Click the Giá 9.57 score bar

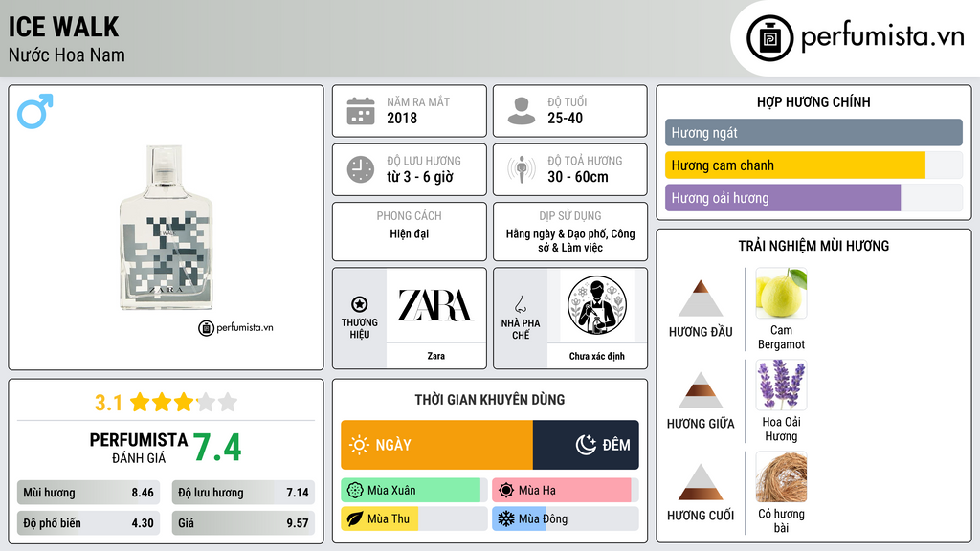point(243,523)
